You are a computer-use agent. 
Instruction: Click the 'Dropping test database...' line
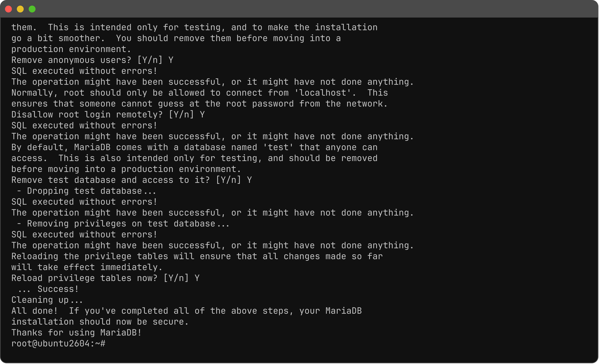(x=86, y=191)
